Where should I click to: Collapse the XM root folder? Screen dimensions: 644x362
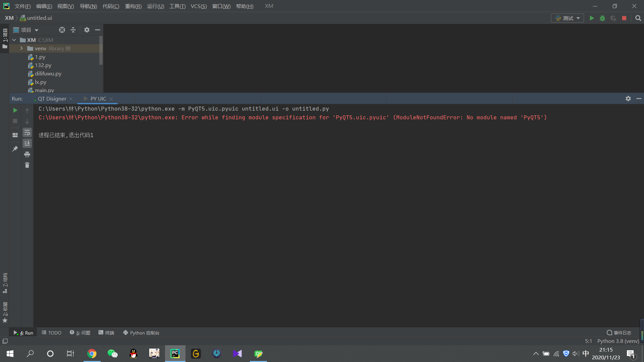14,40
